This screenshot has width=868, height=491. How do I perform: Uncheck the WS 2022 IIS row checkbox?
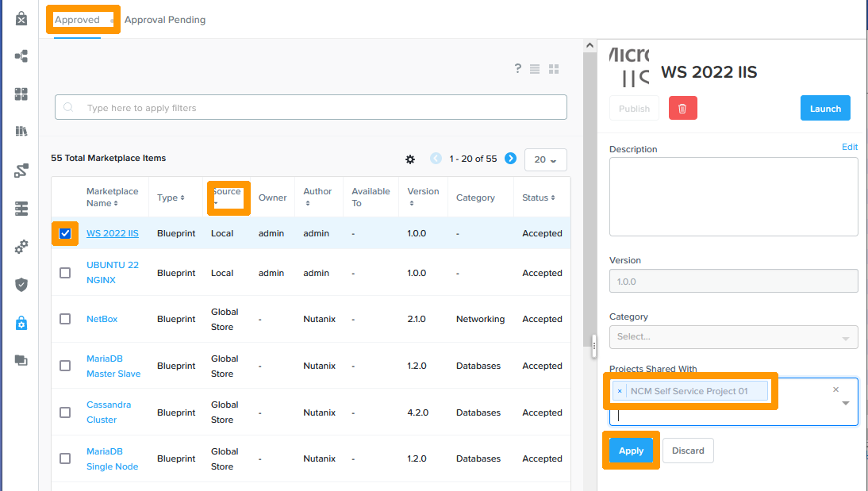coord(65,233)
